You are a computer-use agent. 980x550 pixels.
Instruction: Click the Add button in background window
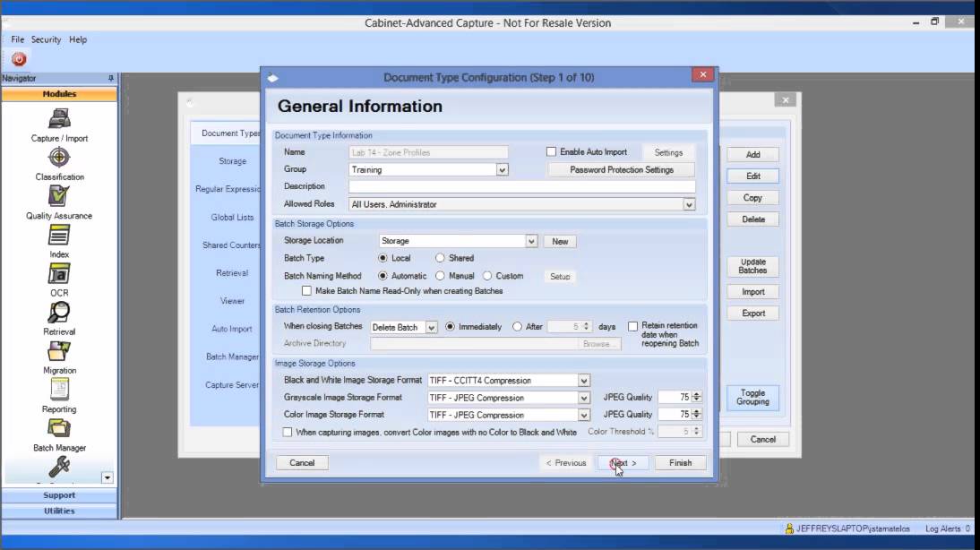(x=753, y=154)
